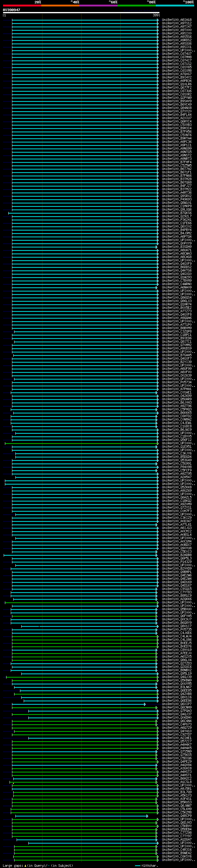This screenshot has width=197, height=868.
Task: Select the UniRef100_Q84NX8 label
Action: [x=177, y=108]
